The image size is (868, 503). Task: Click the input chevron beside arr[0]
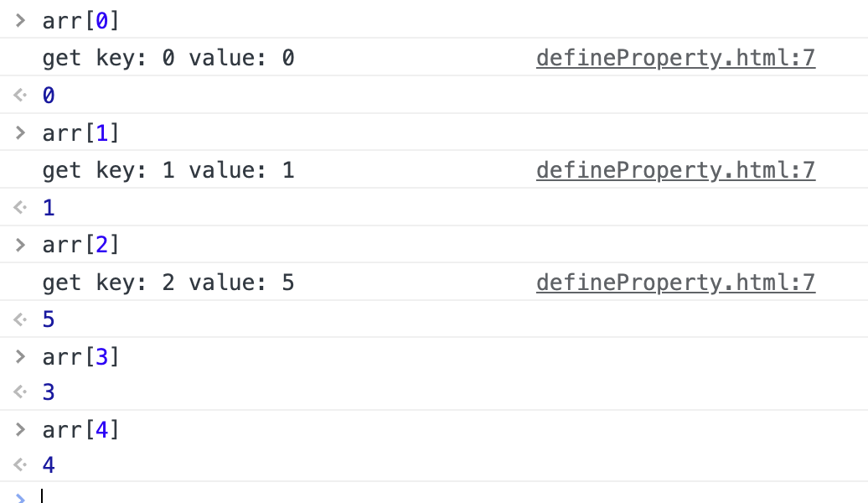[21, 21]
